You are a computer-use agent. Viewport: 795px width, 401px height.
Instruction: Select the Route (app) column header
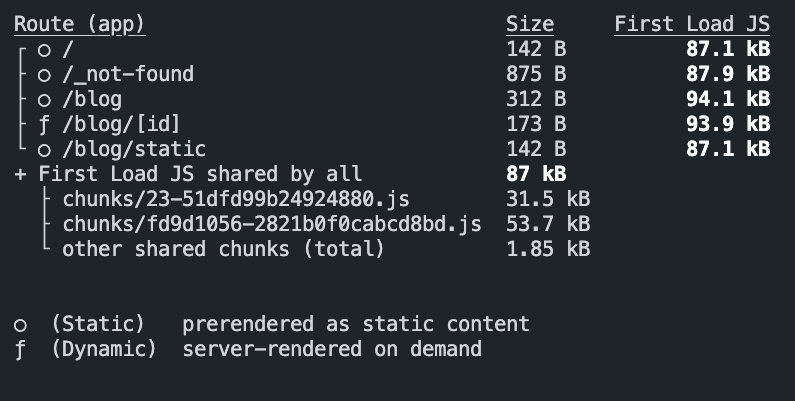(80, 25)
